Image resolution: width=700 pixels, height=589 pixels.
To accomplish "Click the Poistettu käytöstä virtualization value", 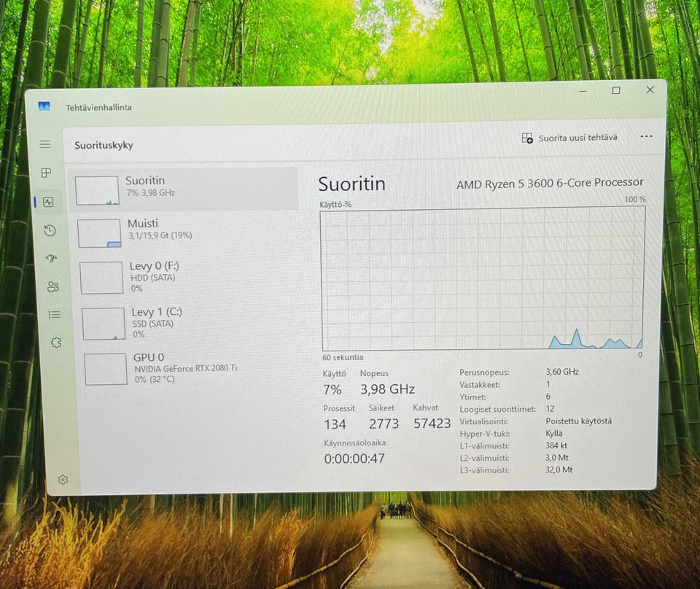I will tap(578, 421).
